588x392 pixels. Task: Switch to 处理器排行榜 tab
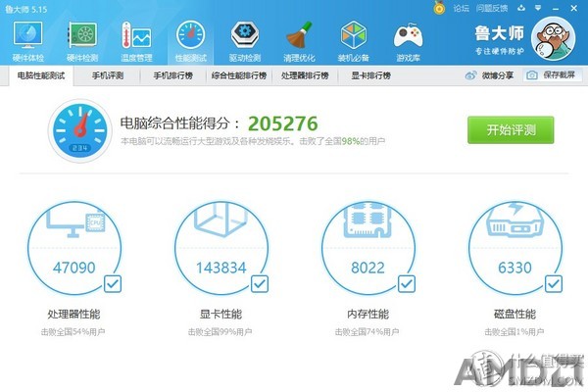tap(305, 75)
